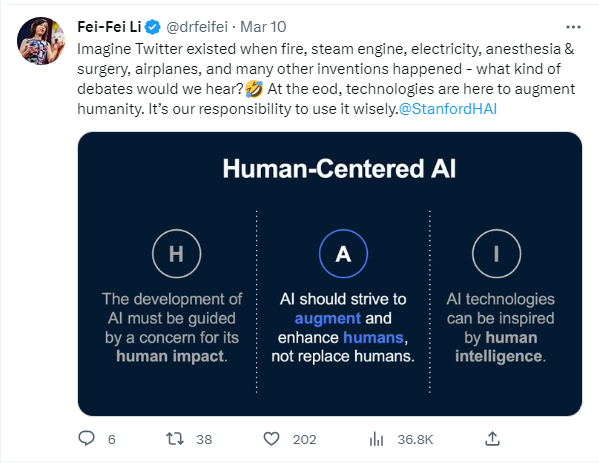This screenshot has width=599, height=463.
Task: Open the reply comment icon
Action: click(x=86, y=438)
